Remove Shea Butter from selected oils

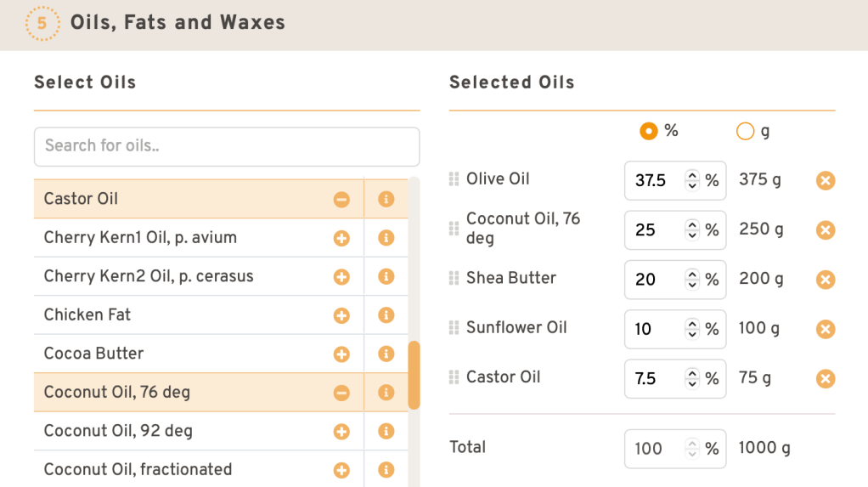point(826,280)
